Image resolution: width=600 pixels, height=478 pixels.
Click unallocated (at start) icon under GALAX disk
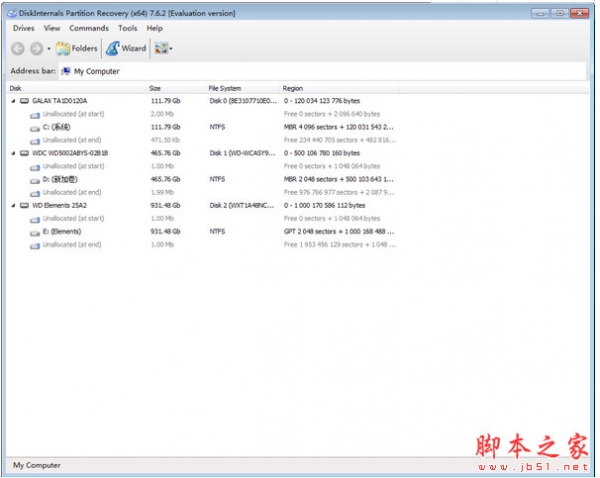(x=35, y=115)
